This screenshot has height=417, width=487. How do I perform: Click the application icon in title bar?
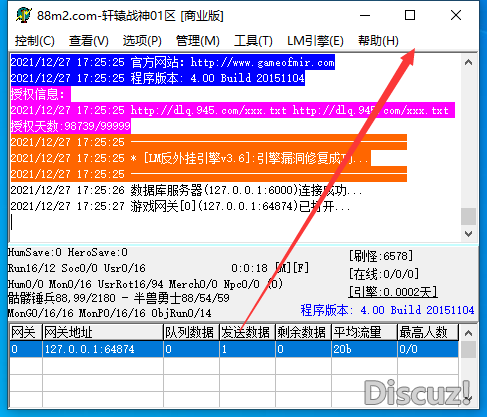(23, 15)
